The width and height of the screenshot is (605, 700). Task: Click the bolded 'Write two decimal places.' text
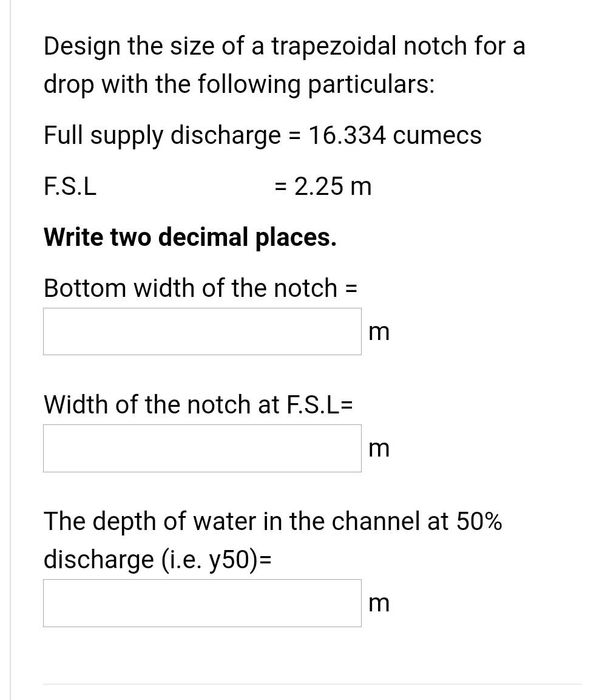[189, 237]
